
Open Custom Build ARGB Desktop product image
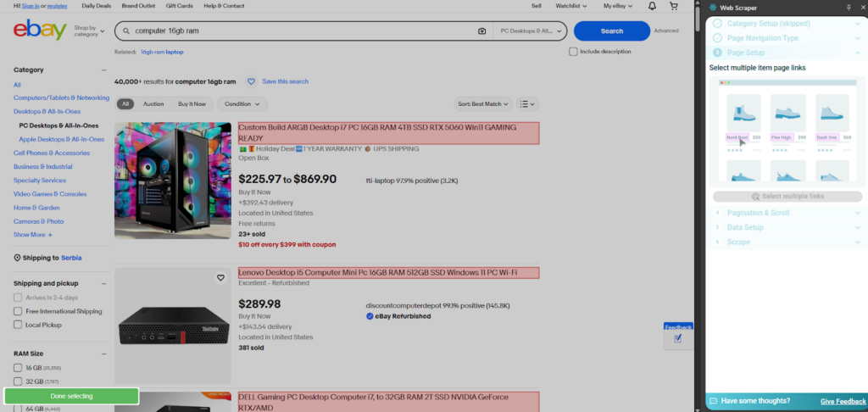coord(173,181)
